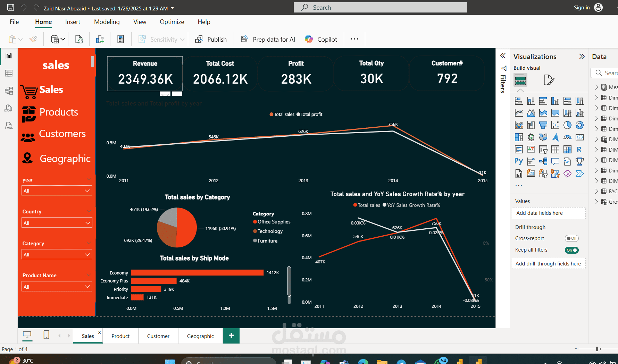This screenshot has width=618, height=364.
Task: Choose the KPI visual icon
Action: [x=531, y=150]
